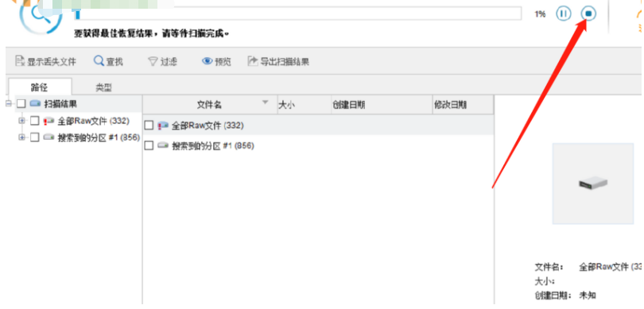Open the 过滤 filter tool
Image resolution: width=644 pixels, height=309 pixels.
click(163, 61)
